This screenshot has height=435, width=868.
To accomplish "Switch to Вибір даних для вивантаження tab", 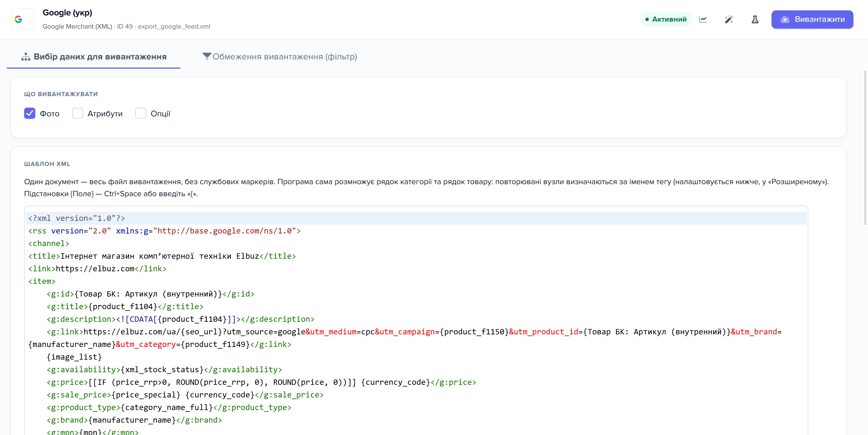I will pyautogui.click(x=94, y=57).
